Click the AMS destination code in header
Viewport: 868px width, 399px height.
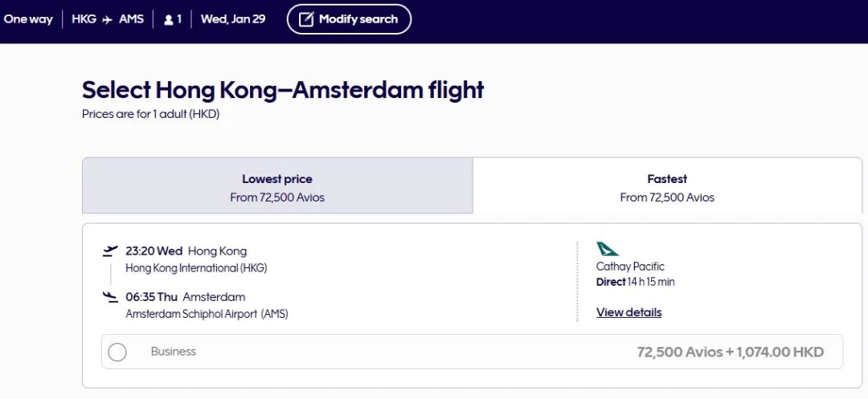[x=131, y=19]
